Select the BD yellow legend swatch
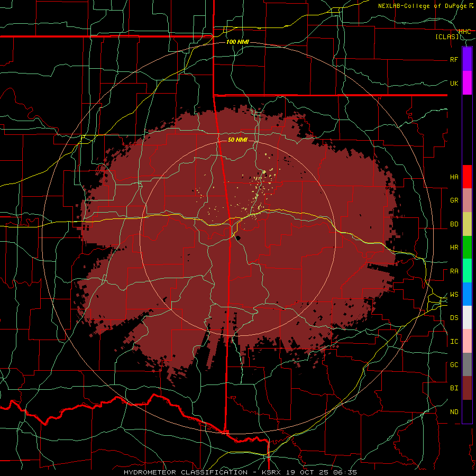This screenshot has width=476, height=476. point(467,224)
